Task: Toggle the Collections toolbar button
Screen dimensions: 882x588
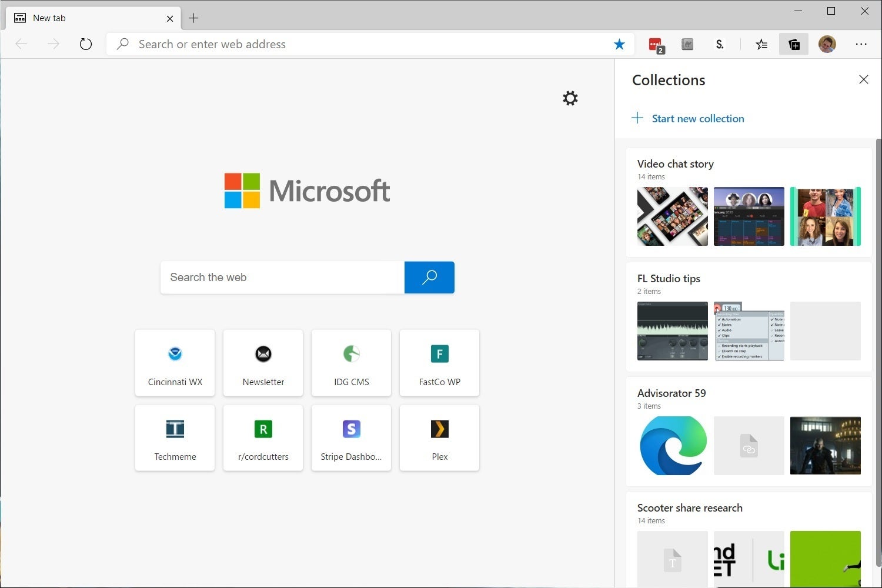Action: point(794,44)
